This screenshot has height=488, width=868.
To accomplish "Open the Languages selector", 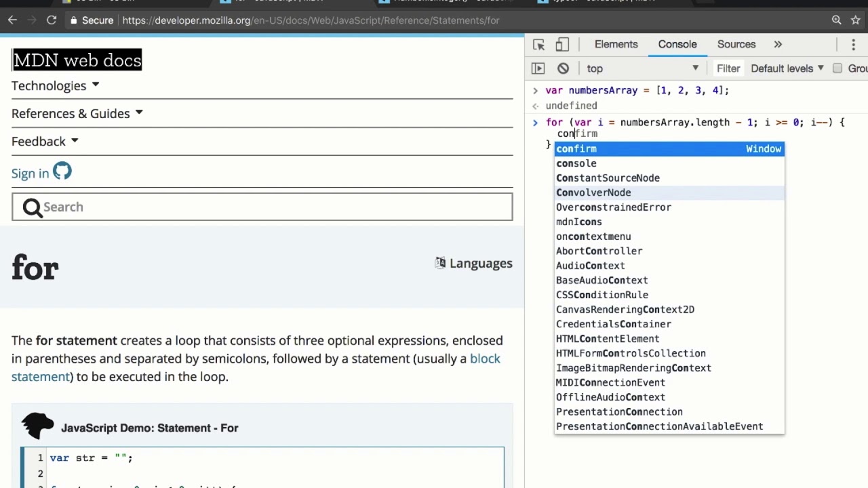I will 473,263.
